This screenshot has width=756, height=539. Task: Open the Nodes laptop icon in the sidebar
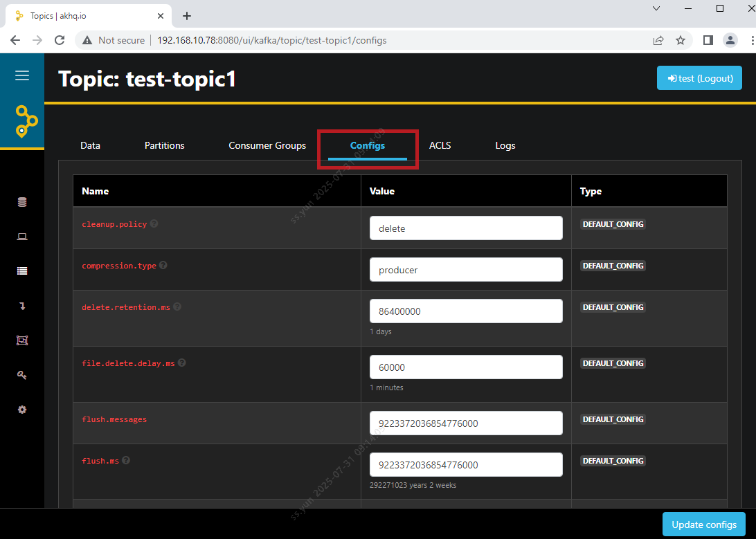point(22,237)
